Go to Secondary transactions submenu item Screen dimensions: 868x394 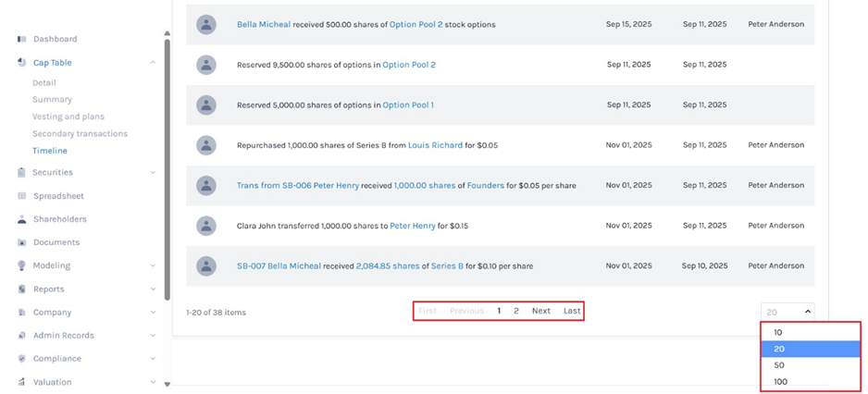[80, 134]
